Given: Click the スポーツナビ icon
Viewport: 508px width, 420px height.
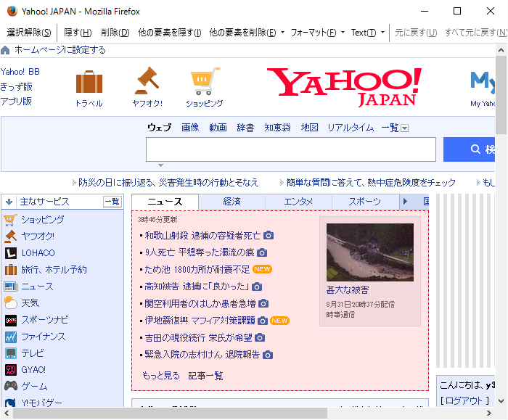Looking at the screenshot, I should (x=11, y=321).
